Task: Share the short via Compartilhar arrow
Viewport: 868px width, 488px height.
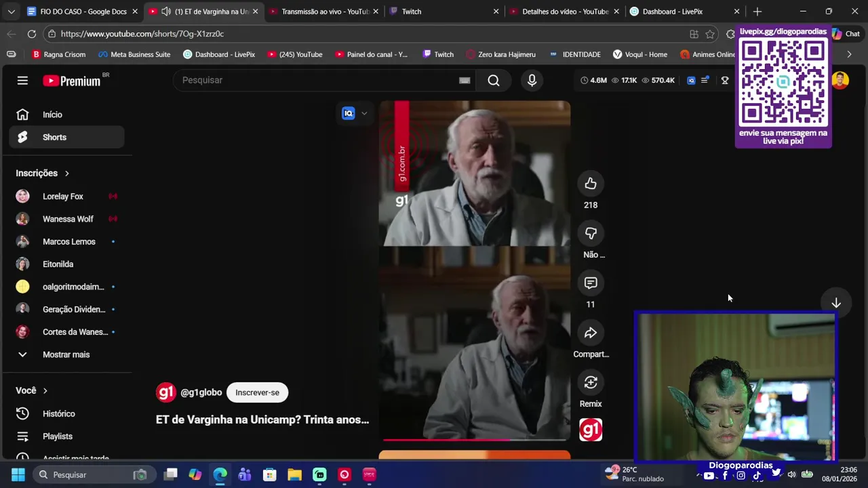Action: (x=591, y=333)
